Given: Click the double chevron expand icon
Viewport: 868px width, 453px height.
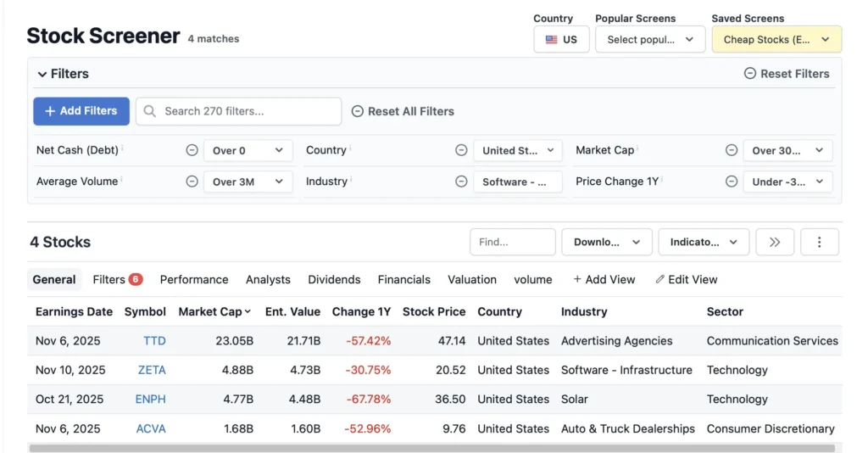Looking at the screenshot, I should [774, 242].
